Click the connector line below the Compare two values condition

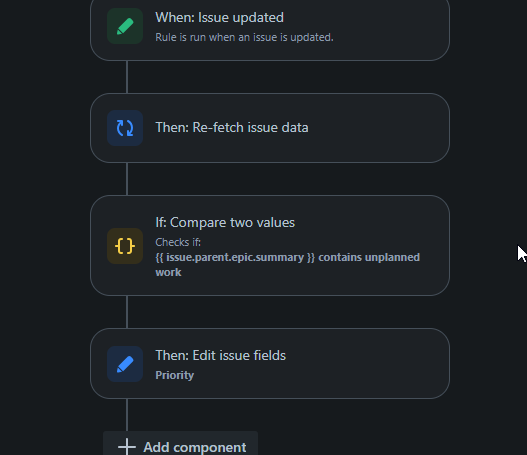(127, 312)
